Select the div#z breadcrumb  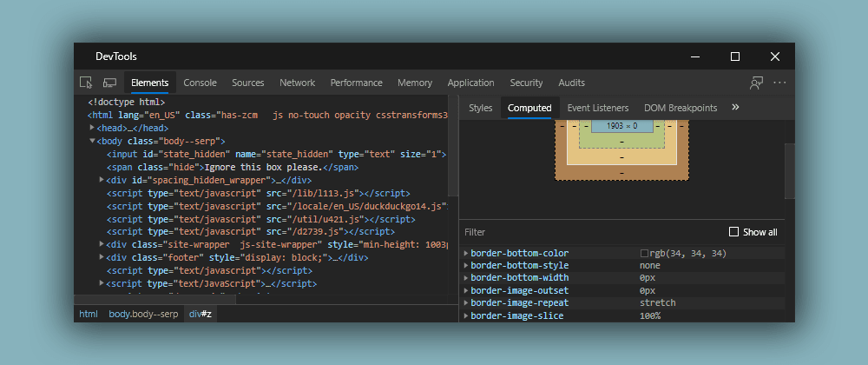[x=201, y=314]
